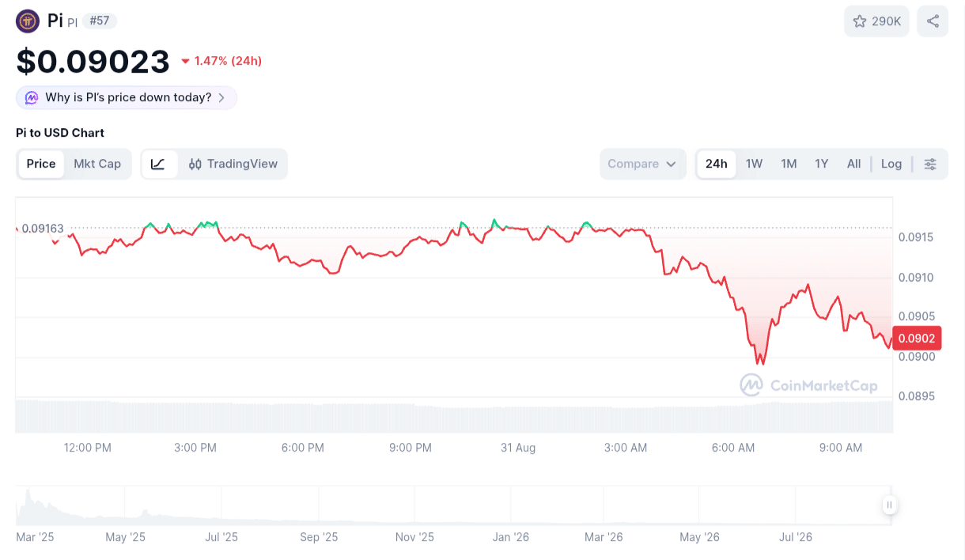Add Pi to watchlist with the star button
This screenshot has width=965, height=560.
[876, 21]
